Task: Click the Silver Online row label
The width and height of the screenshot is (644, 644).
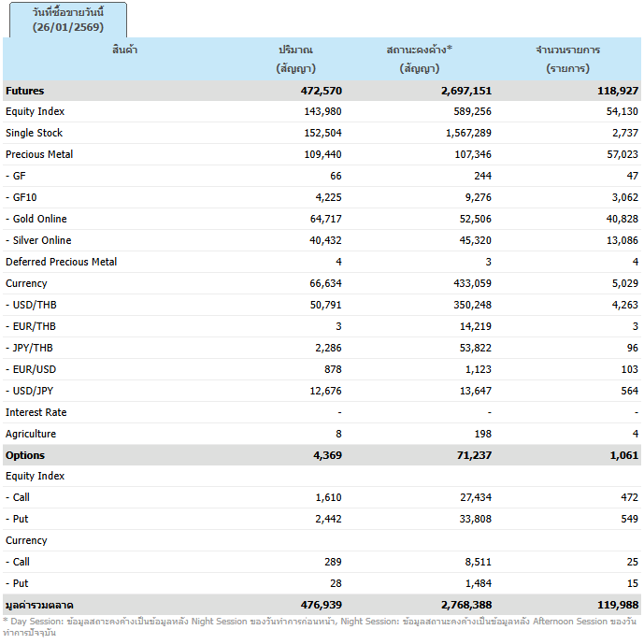Action: coord(38,241)
